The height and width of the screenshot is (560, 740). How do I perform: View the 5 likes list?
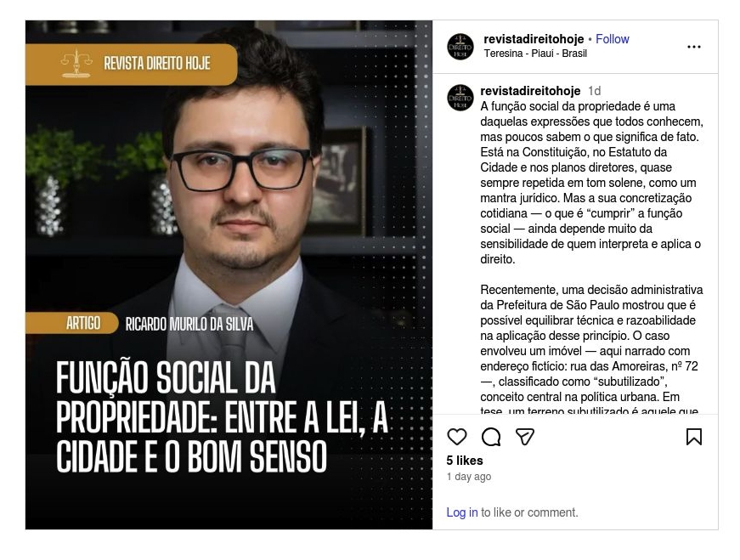[x=465, y=461]
